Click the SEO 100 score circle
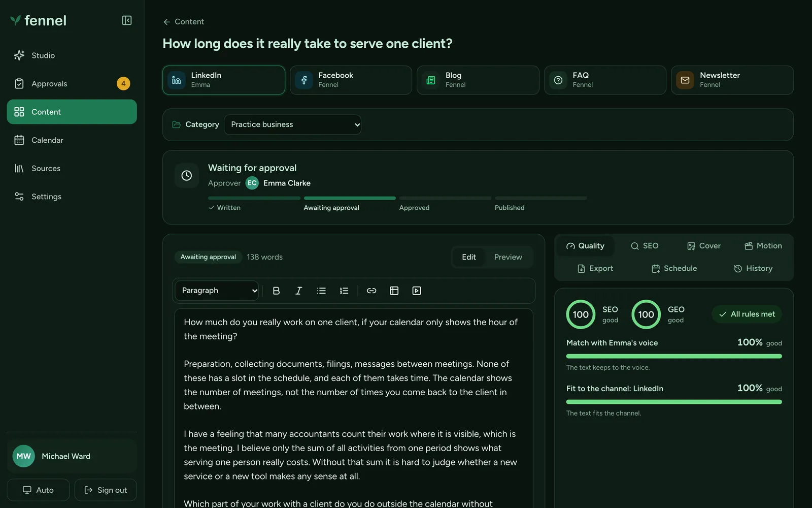Screen dimensions: 812x508 tap(581, 314)
